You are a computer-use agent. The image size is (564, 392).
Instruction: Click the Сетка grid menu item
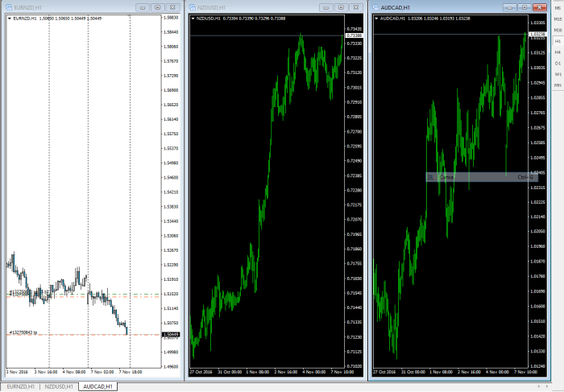click(482, 177)
